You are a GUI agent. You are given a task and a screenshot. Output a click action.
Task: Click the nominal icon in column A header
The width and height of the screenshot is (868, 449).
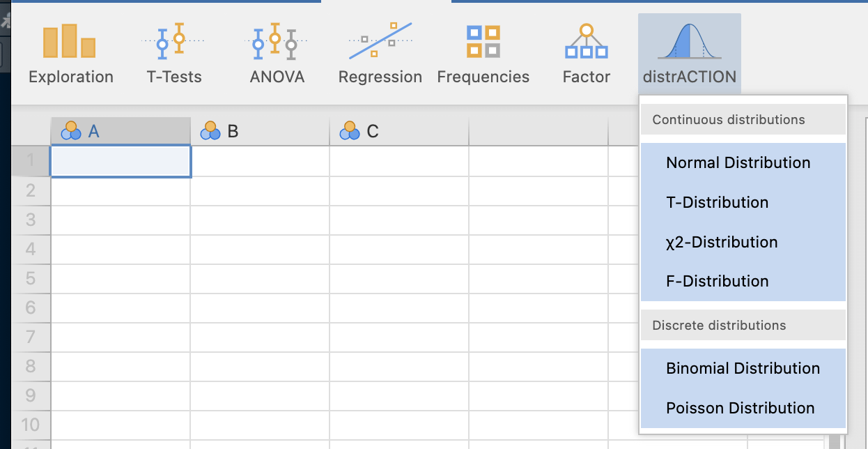71,130
